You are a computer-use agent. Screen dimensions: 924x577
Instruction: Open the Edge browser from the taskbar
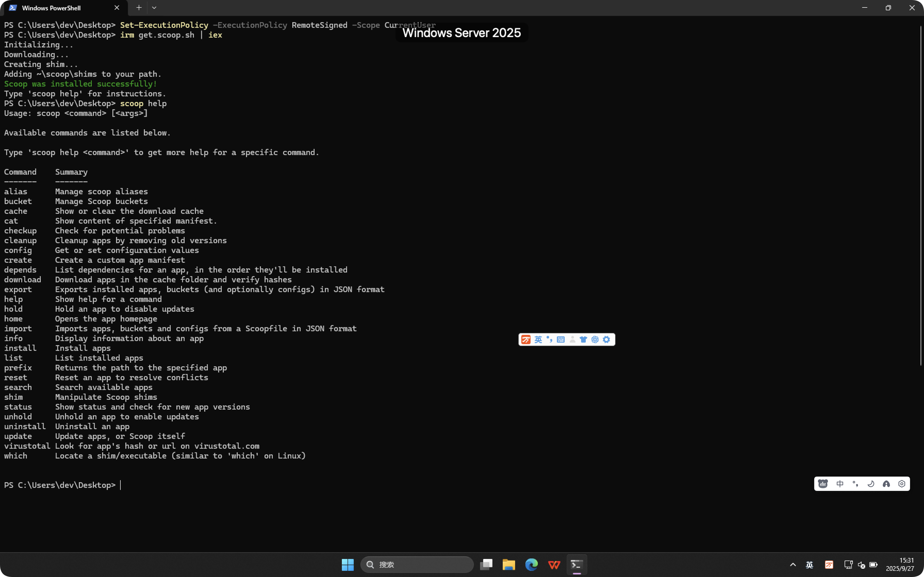click(x=531, y=564)
